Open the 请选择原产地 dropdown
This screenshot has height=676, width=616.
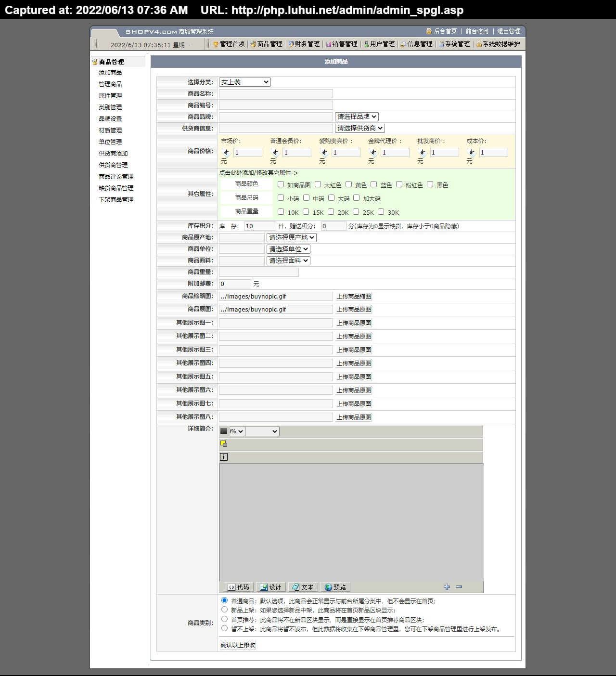click(x=292, y=238)
